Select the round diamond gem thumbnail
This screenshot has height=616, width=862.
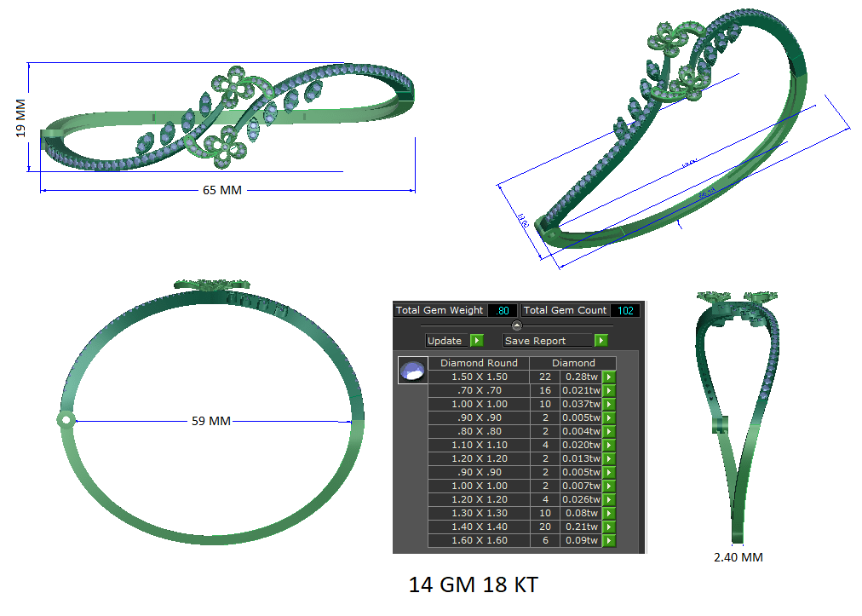[x=412, y=371]
